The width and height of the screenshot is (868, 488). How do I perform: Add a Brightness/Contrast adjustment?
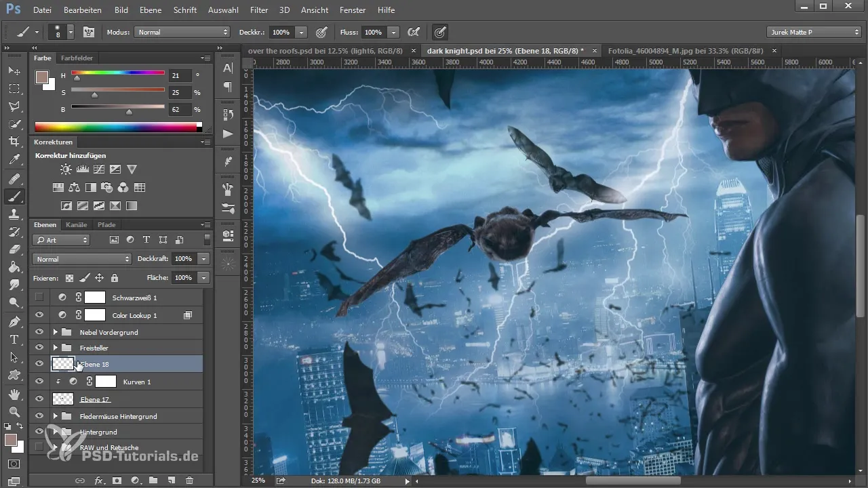pos(66,169)
